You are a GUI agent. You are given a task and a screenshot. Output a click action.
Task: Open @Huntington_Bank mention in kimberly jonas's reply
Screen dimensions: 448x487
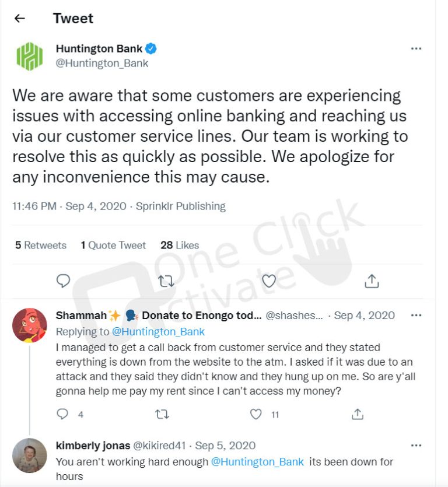(257, 462)
